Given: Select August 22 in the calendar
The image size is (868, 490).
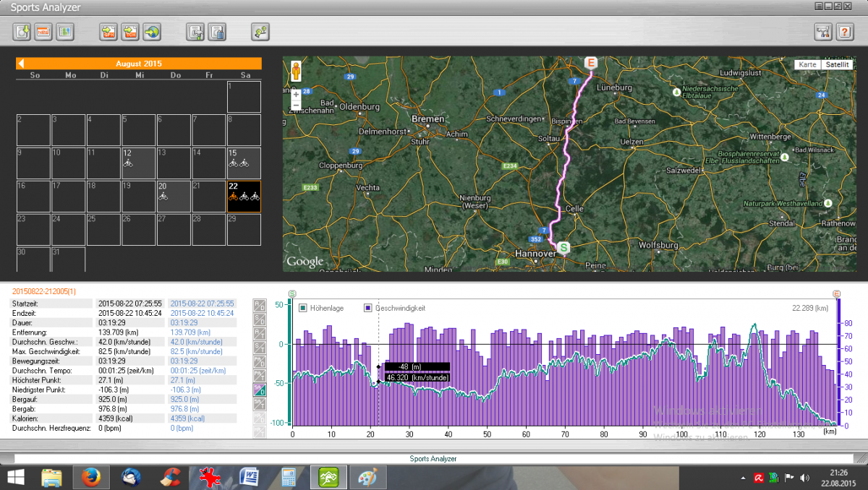Looking at the screenshot, I should click(244, 196).
